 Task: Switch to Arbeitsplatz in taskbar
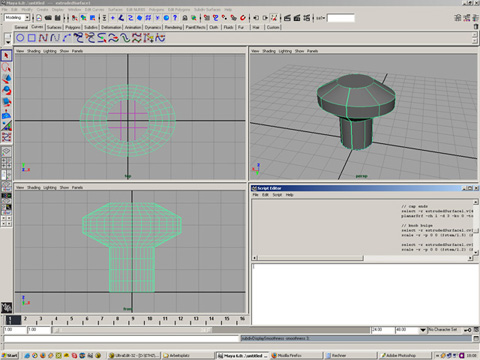coord(187,355)
